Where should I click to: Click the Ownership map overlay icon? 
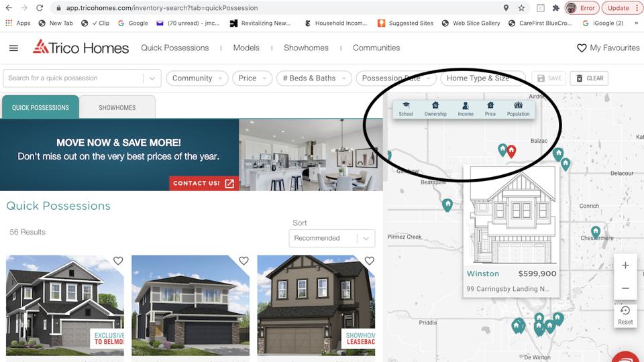tap(435, 109)
